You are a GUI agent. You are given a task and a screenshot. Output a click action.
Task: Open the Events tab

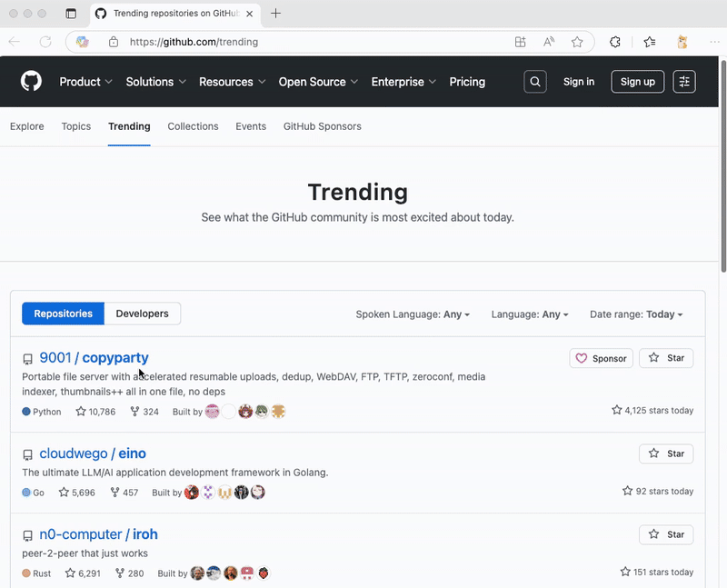[251, 126]
